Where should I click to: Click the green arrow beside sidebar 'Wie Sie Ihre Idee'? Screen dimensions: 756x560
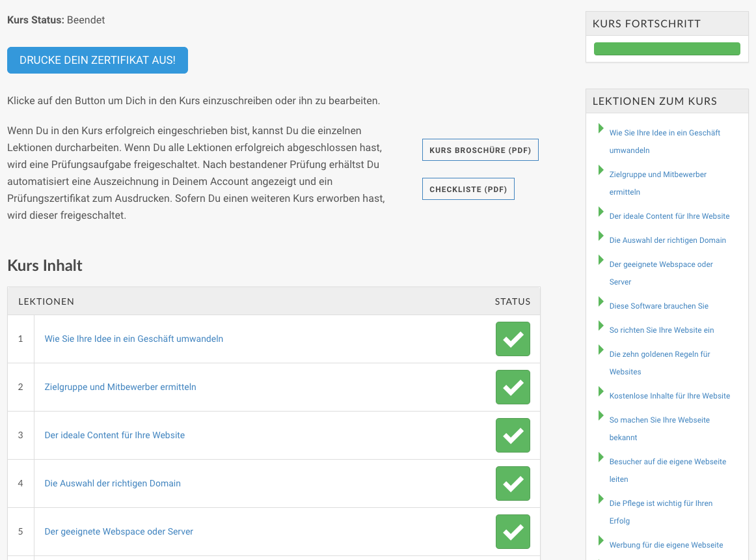(x=601, y=128)
